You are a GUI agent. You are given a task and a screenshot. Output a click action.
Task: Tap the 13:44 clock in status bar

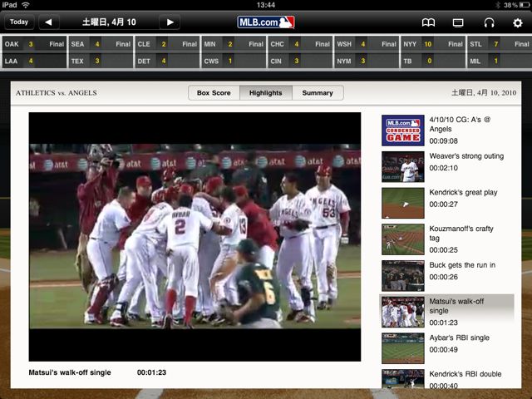click(x=266, y=5)
